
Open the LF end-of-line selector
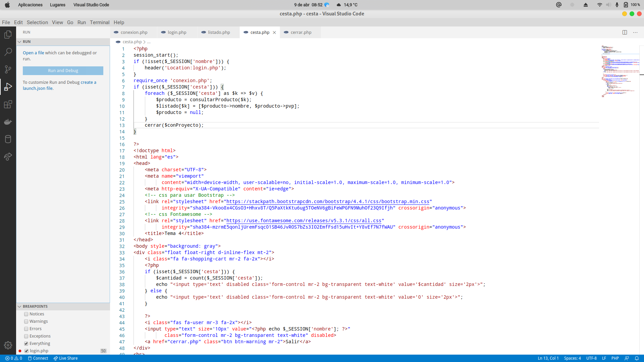pyautogui.click(x=604, y=358)
